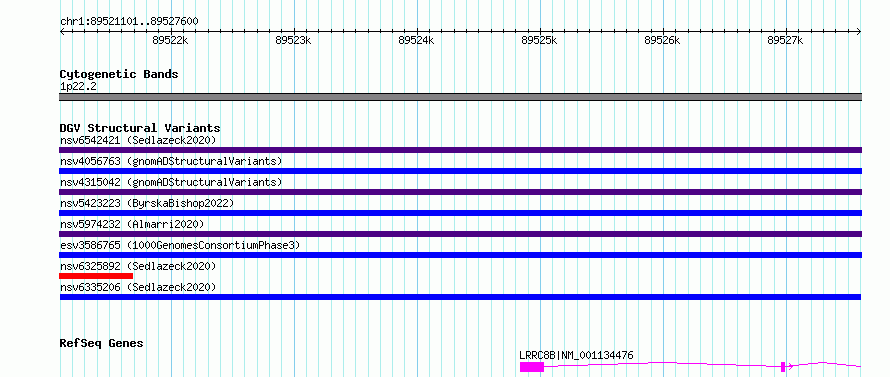Viewport: 890px width, 377px height.
Task: Open esv3586765 (1000GenomesConsortiumPhase3) label
Action: 179,245
